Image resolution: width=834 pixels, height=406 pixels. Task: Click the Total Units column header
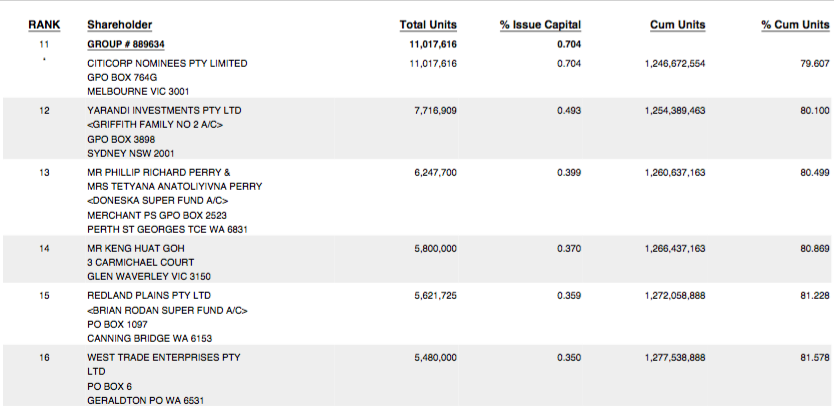428,24
